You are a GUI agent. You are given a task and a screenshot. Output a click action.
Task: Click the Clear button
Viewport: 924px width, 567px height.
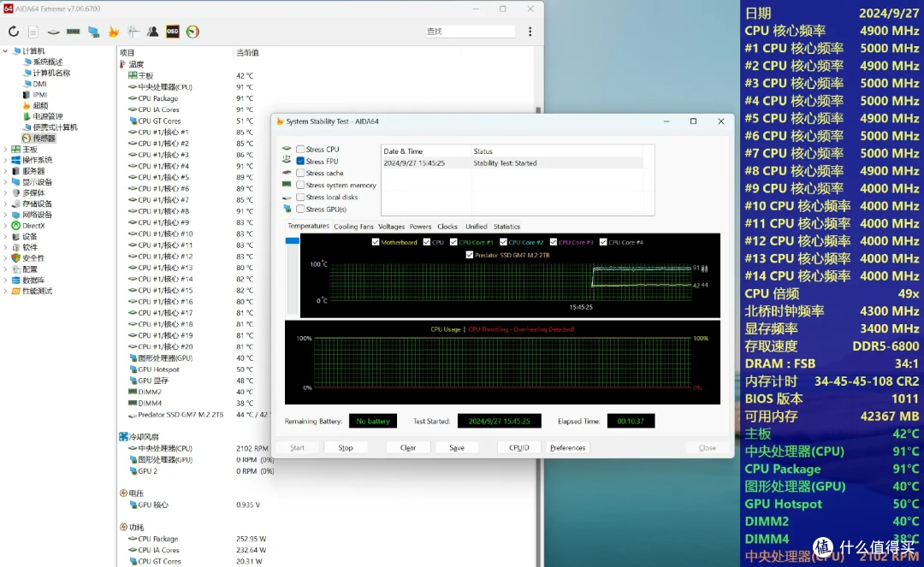408,448
